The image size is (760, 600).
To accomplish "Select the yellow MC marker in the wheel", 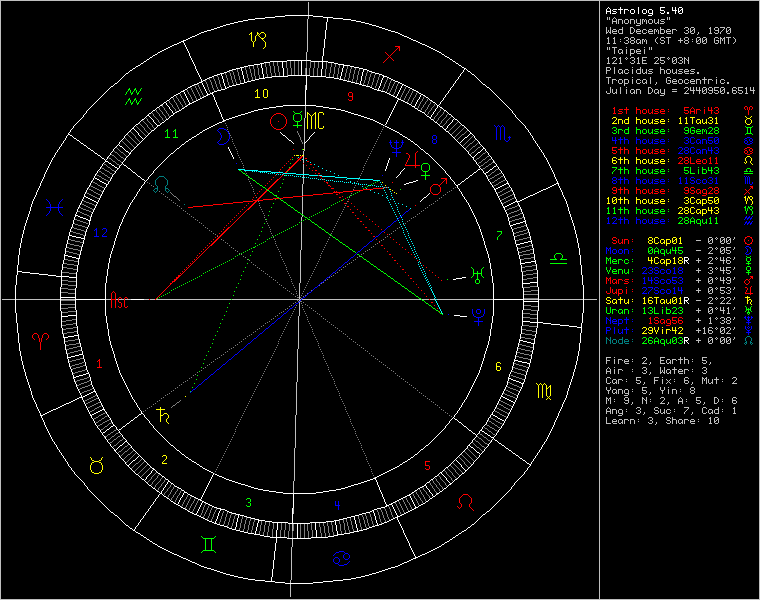I will click(315, 121).
